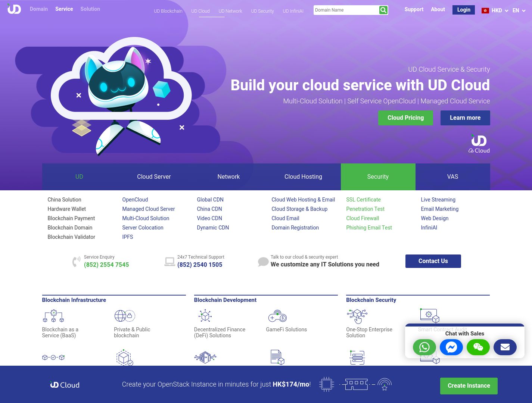Go to UD Cloud sub-navigation

pyautogui.click(x=200, y=11)
